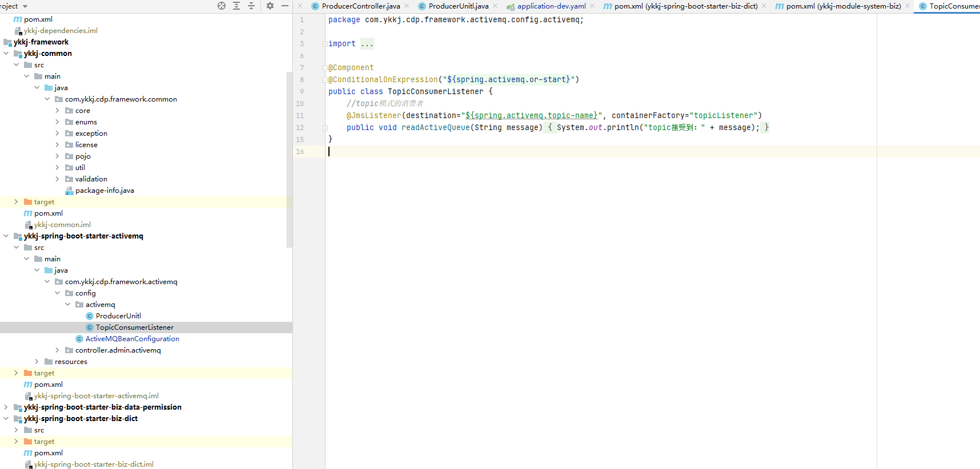Expand the ykkj-spring-boot-starter-biz-data-permission module
This screenshot has height=469, width=980.
point(6,407)
